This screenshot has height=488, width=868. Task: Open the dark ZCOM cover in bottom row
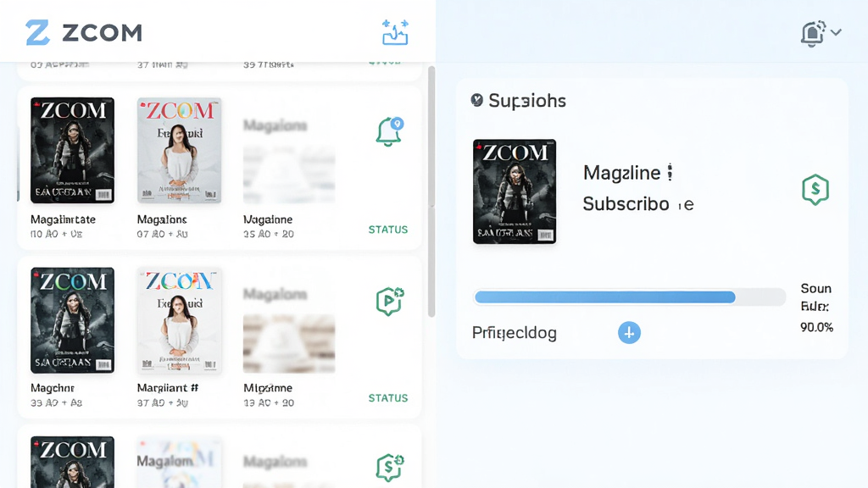[x=73, y=462]
